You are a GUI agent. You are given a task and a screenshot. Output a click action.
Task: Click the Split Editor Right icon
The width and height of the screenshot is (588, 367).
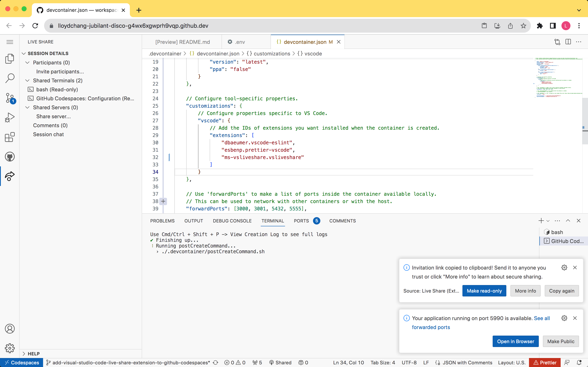[568, 42]
